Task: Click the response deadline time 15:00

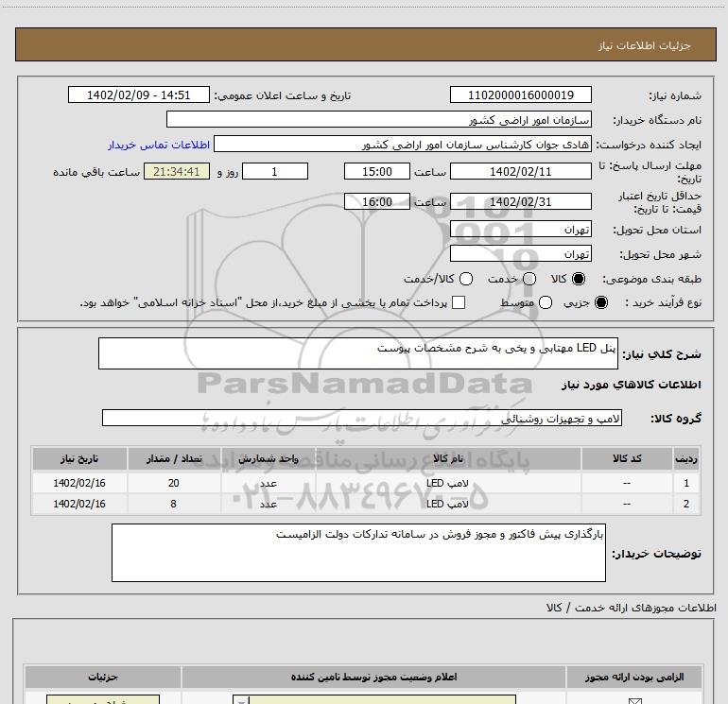Action: (x=377, y=171)
